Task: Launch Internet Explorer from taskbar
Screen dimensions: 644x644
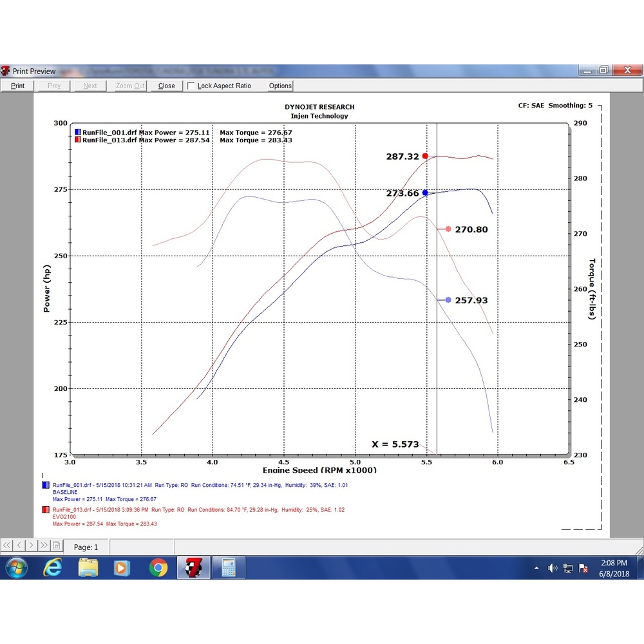Action: tap(53, 568)
